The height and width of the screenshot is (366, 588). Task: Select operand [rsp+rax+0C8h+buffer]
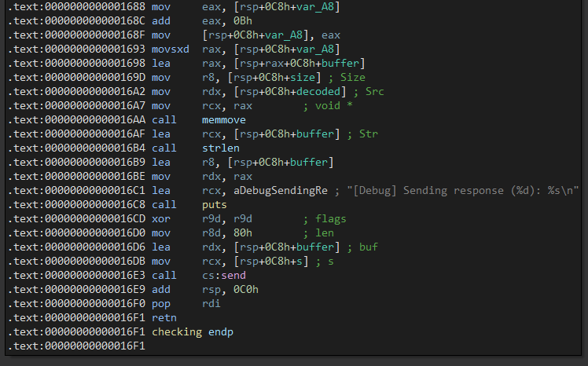[300, 64]
